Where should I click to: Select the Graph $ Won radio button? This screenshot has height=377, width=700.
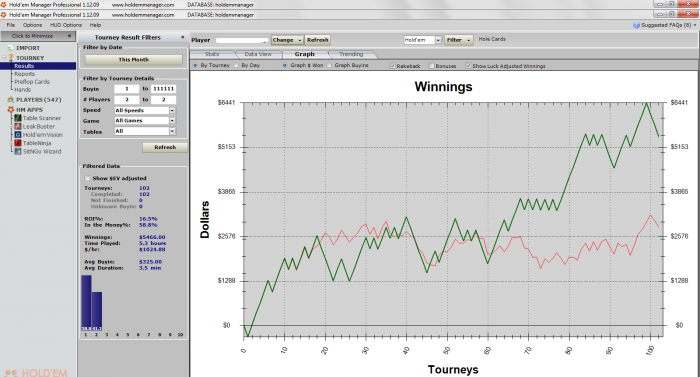285,65
